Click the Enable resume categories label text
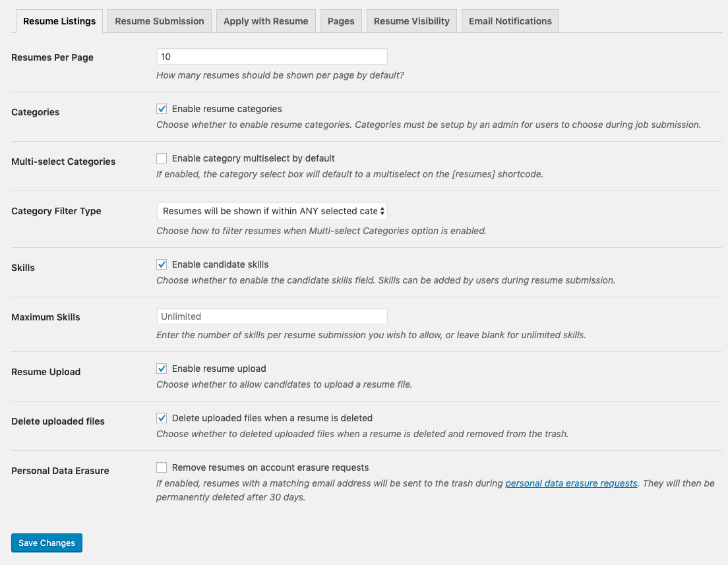The height and width of the screenshot is (565, 728). click(227, 109)
